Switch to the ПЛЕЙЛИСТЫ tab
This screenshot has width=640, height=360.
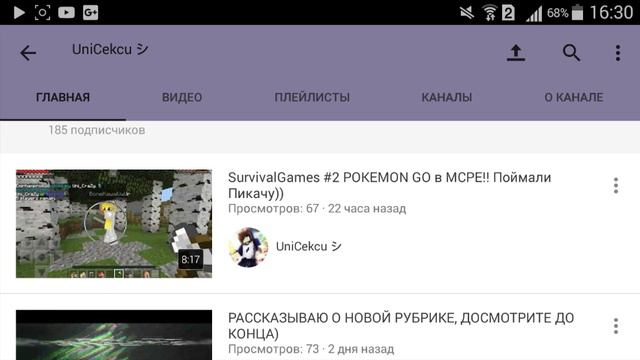(x=312, y=97)
